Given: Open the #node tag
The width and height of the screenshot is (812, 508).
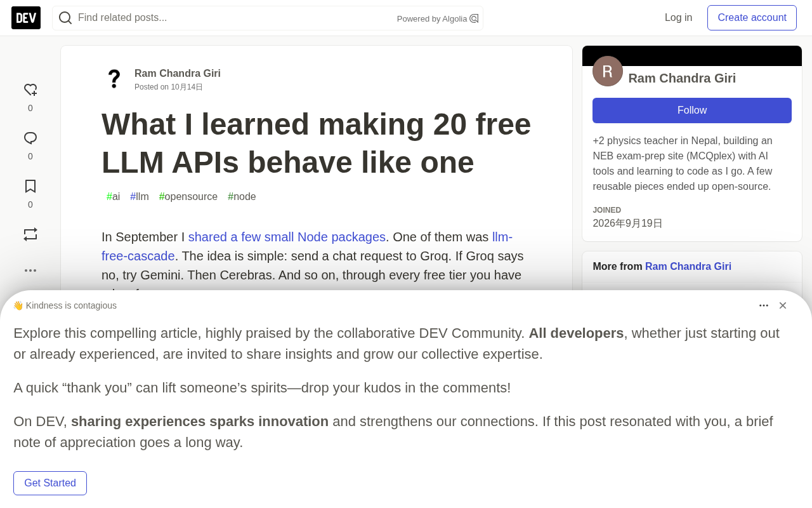Looking at the screenshot, I should coord(242,197).
